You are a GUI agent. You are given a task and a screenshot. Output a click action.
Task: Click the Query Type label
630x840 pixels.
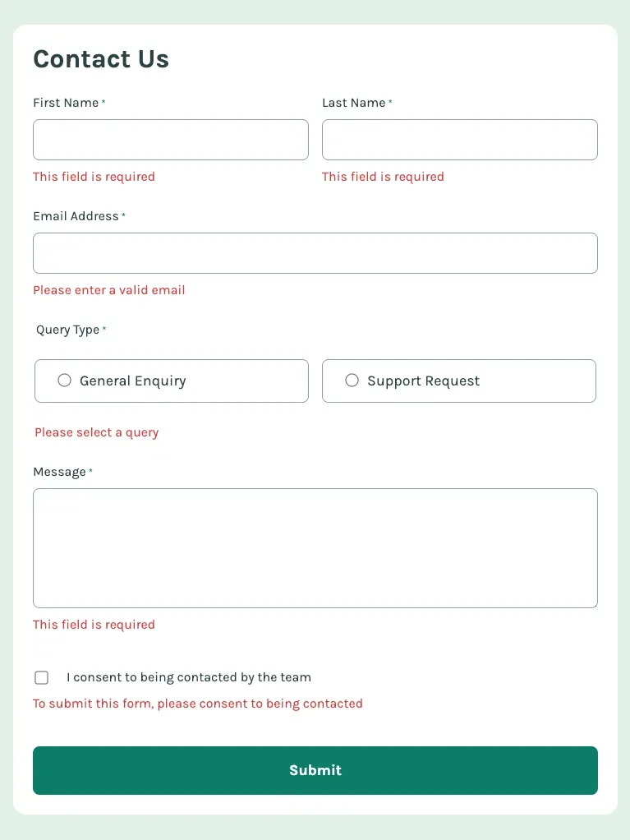pyautogui.click(x=69, y=330)
